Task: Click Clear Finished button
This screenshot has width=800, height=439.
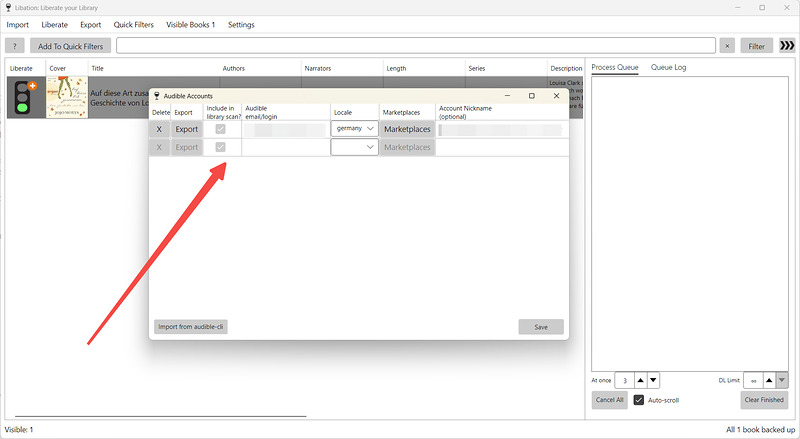Action: 764,400
